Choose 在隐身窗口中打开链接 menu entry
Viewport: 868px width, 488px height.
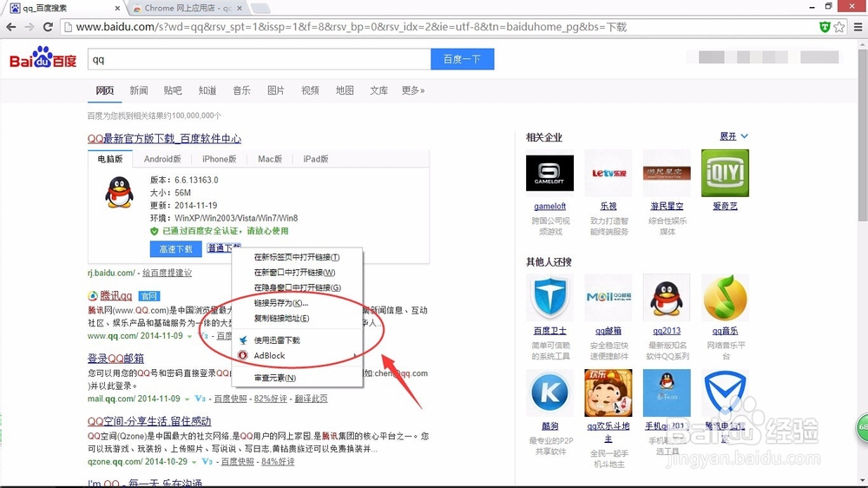[x=297, y=287]
